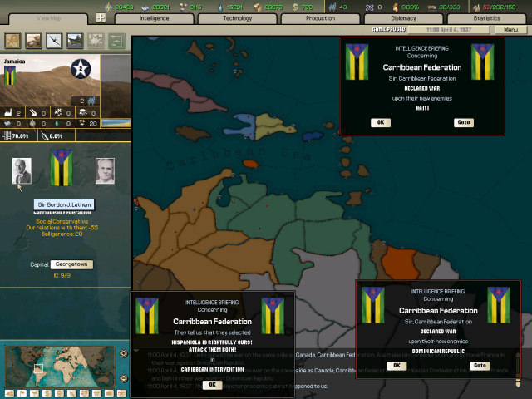Click the energy lightning bolt resource icon
Image resolution: width=532 pixels, height=399 pixels.
coord(108,7)
